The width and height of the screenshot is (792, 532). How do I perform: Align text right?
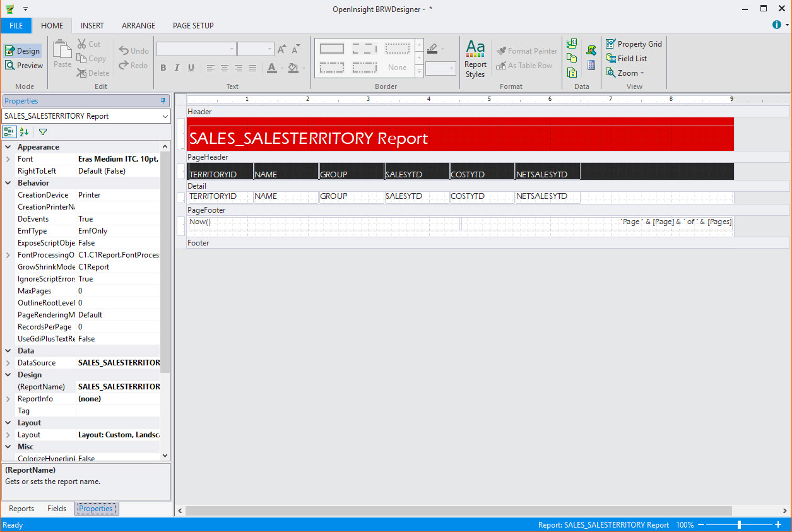click(239, 68)
